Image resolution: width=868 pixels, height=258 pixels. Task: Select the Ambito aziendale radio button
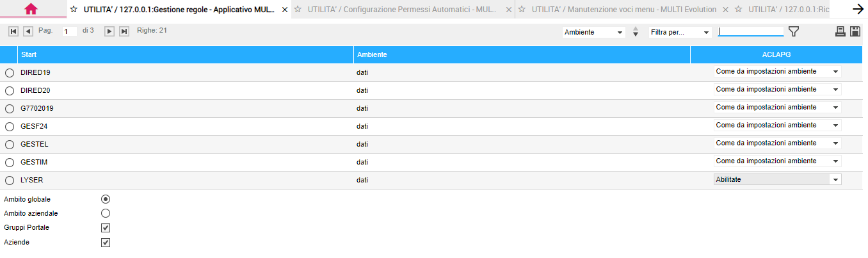106,213
